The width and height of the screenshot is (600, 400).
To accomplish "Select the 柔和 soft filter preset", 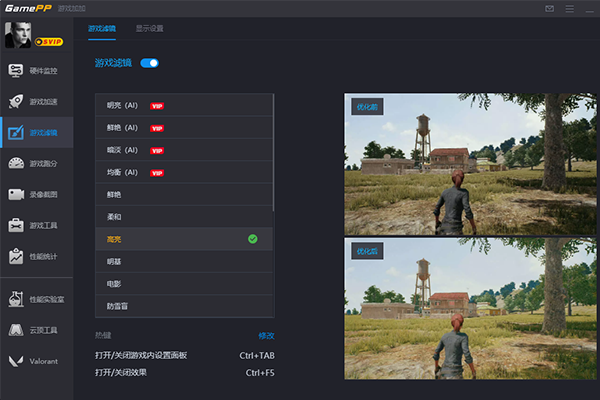I will pyautogui.click(x=184, y=217).
